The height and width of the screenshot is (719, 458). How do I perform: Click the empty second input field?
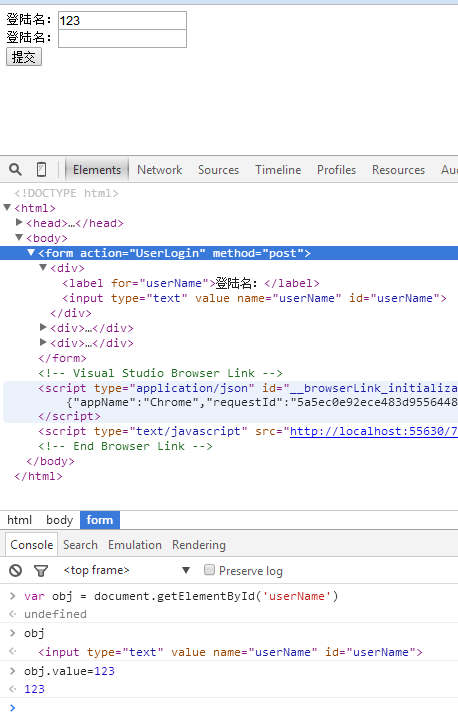pos(122,39)
